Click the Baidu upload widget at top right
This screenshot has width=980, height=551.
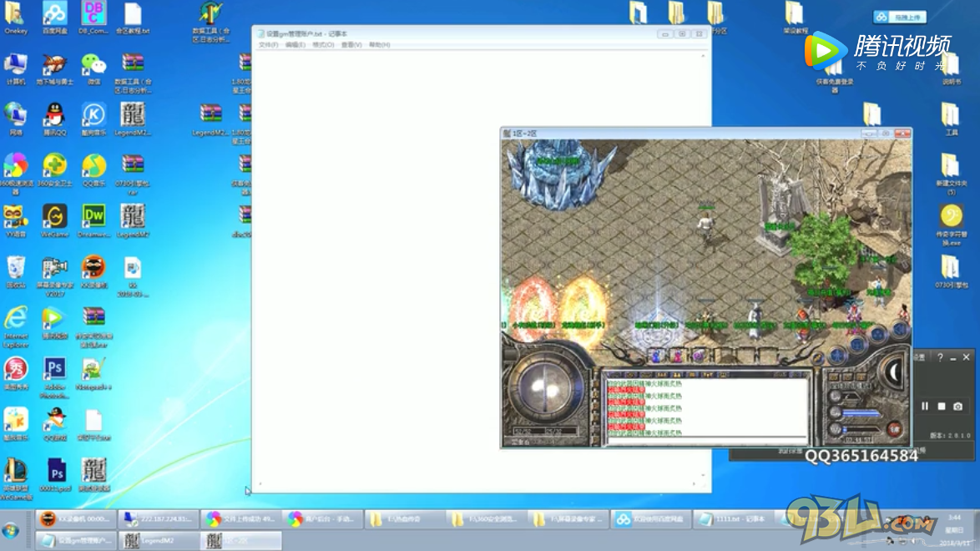pyautogui.click(x=900, y=17)
